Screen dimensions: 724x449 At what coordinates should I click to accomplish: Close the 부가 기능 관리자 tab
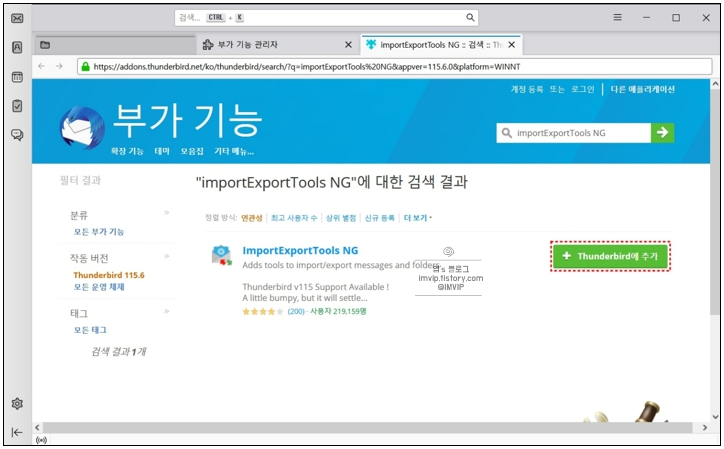pos(348,45)
